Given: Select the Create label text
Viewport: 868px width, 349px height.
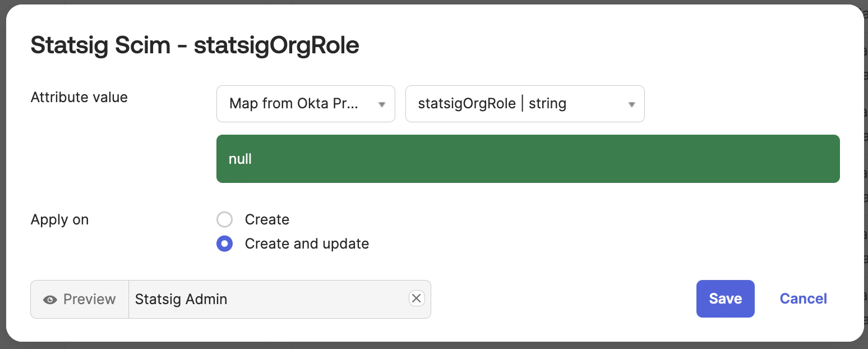Looking at the screenshot, I should (266, 219).
